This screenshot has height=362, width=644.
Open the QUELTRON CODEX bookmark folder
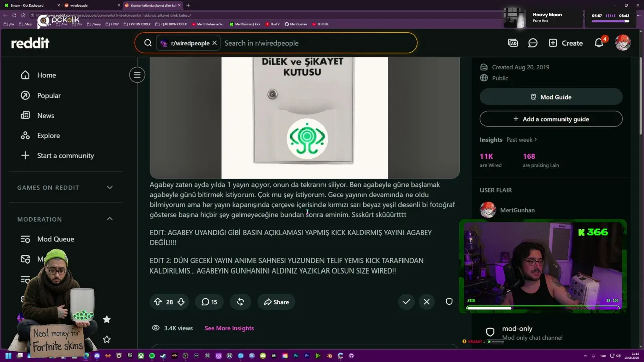coord(171,24)
